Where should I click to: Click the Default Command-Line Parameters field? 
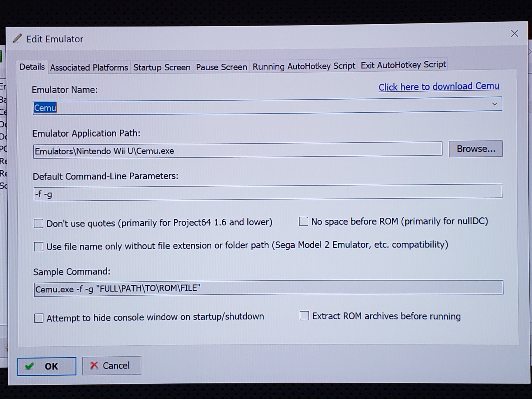point(268,192)
